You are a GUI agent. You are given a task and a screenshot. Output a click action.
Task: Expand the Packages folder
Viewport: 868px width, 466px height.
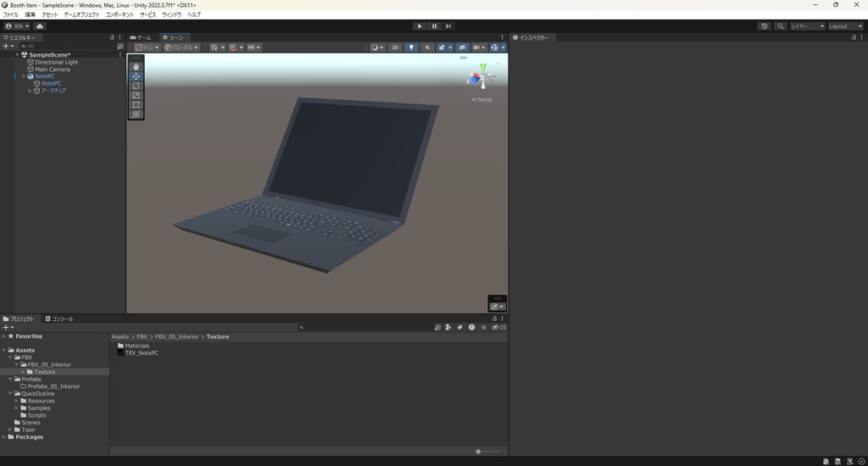(4, 436)
